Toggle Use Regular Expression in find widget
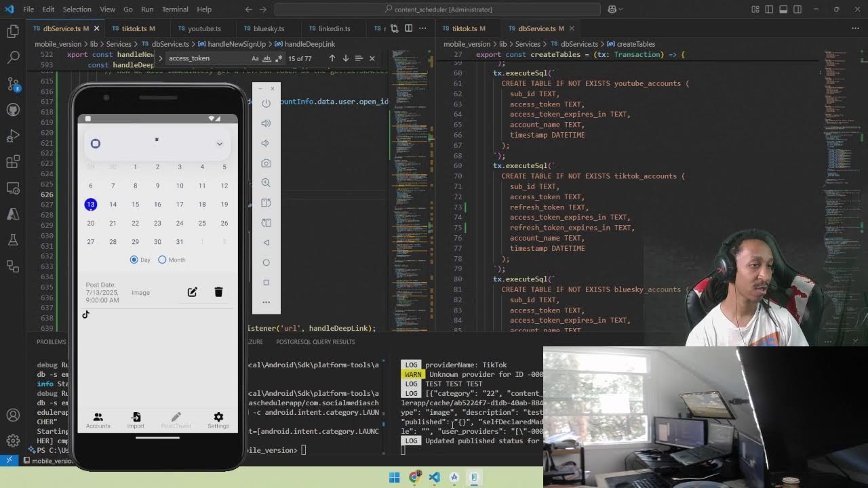The image size is (868, 488). pyautogui.click(x=278, y=58)
